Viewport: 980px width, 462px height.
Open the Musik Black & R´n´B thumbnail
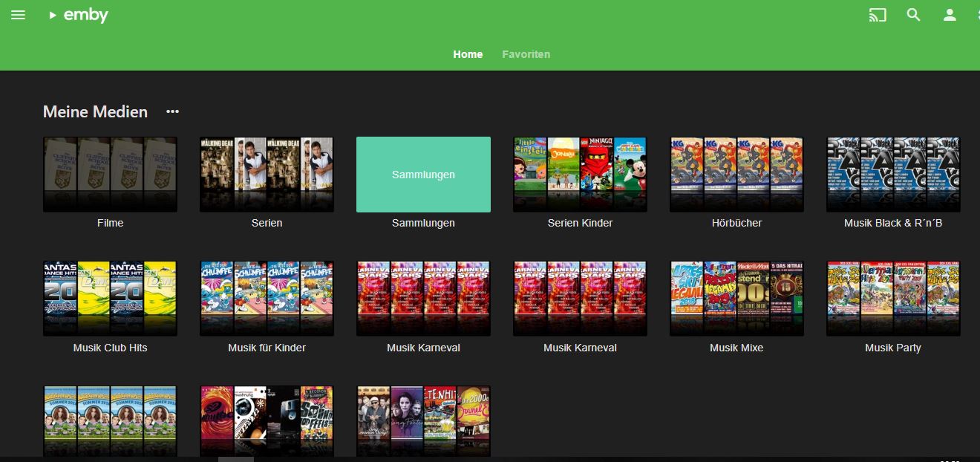click(x=893, y=175)
